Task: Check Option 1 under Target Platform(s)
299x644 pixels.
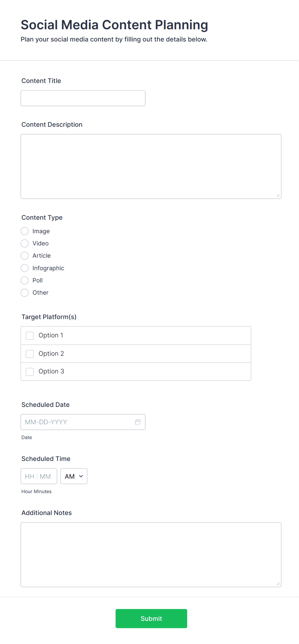Action: click(x=30, y=335)
